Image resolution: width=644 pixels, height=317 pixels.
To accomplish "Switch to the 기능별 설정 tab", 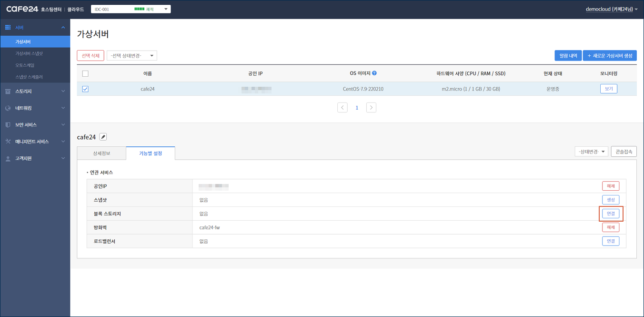I will 151,153.
